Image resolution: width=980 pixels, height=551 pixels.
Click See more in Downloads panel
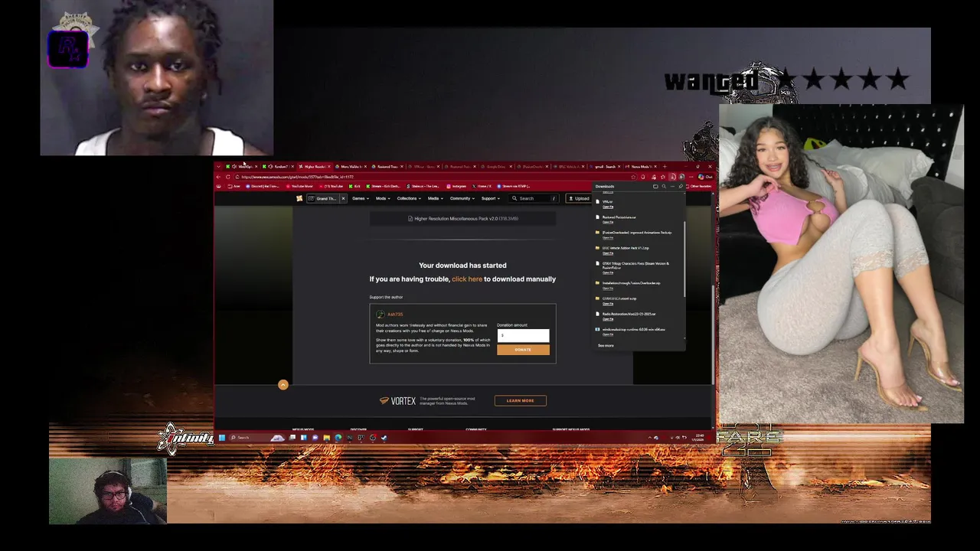click(606, 345)
